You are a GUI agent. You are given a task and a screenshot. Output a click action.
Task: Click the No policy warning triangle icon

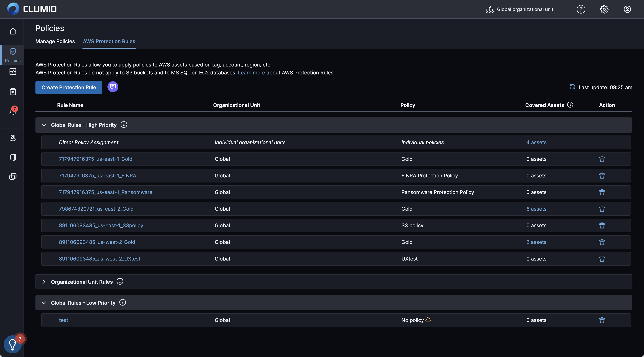[428, 319]
